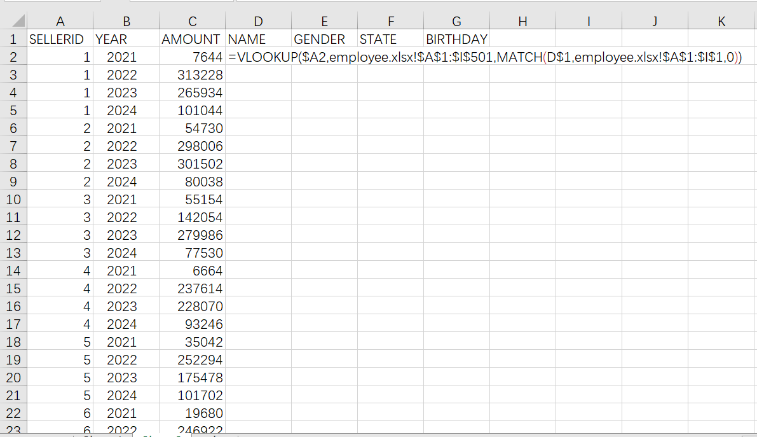Click amount cell 301502
Screen dimensions: 757x437
click(x=192, y=164)
